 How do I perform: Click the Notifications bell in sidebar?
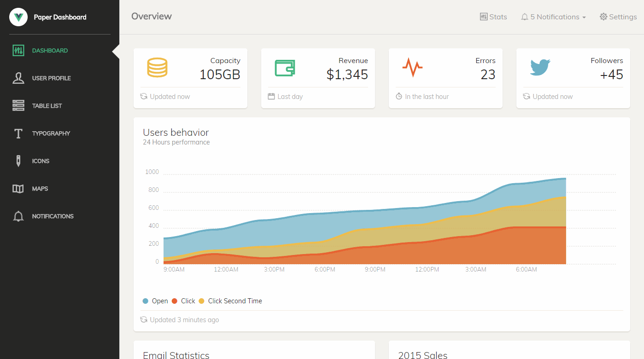click(x=18, y=216)
